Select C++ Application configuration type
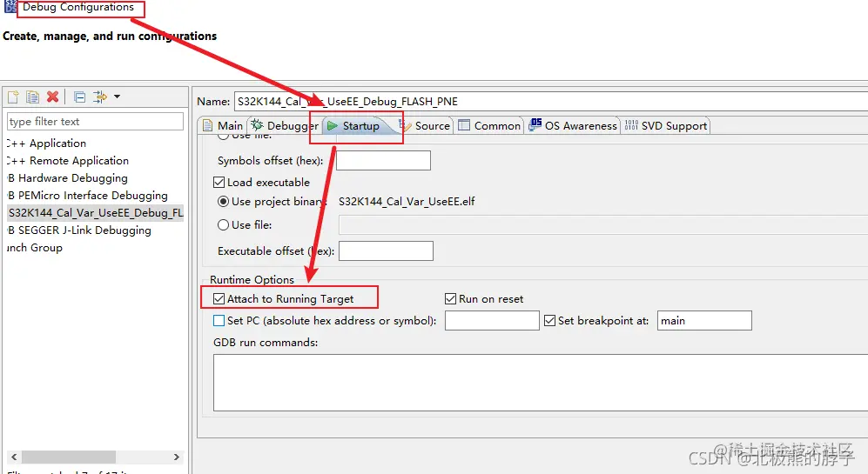Screen dimensions: 868x474 (x=46, y=144)
